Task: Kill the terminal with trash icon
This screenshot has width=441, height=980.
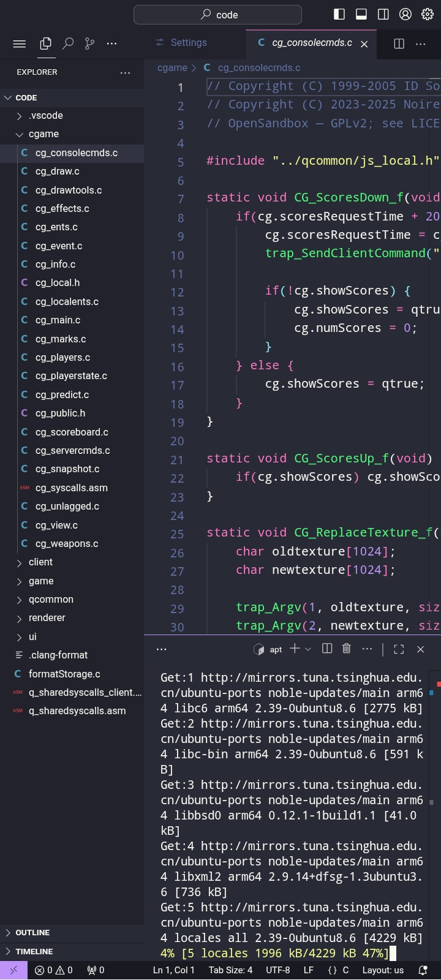Action: click(x=347, y=649)
